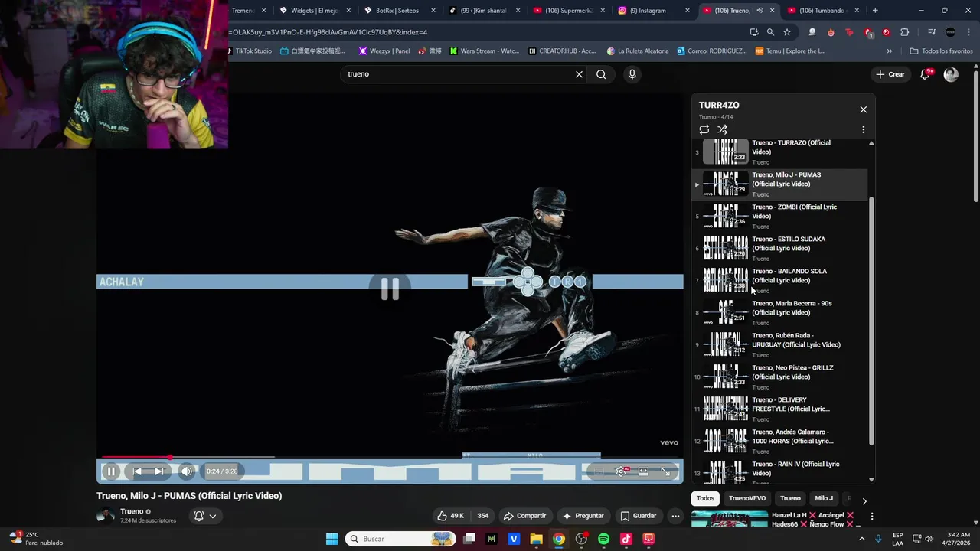Open a new browser tab
The width and height of the screenshot is (980, 551).
(x=875, y=11)
